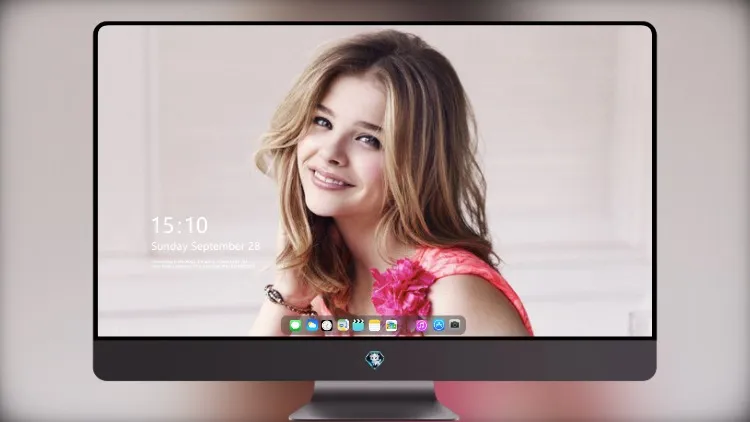Viewport: 750px width, 422px height.
Task: Open the blue App Store icon
Action: pyautogui.click(x=439, y=326)
